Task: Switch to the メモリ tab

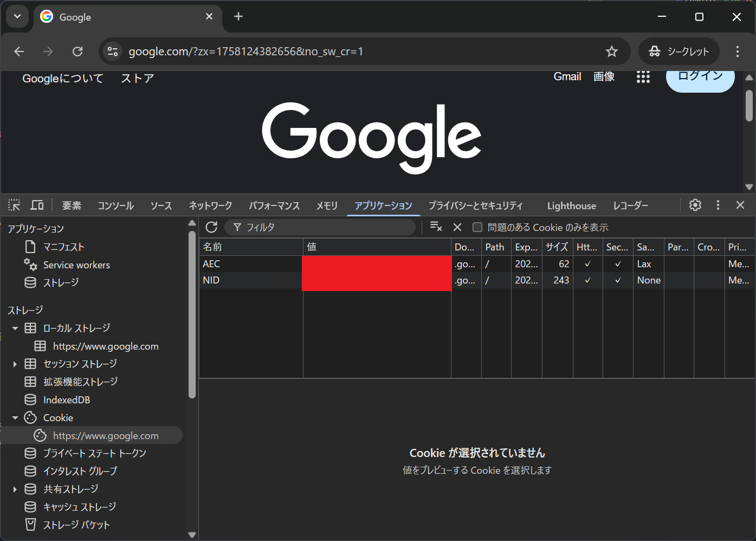Action: coord(327,205)
